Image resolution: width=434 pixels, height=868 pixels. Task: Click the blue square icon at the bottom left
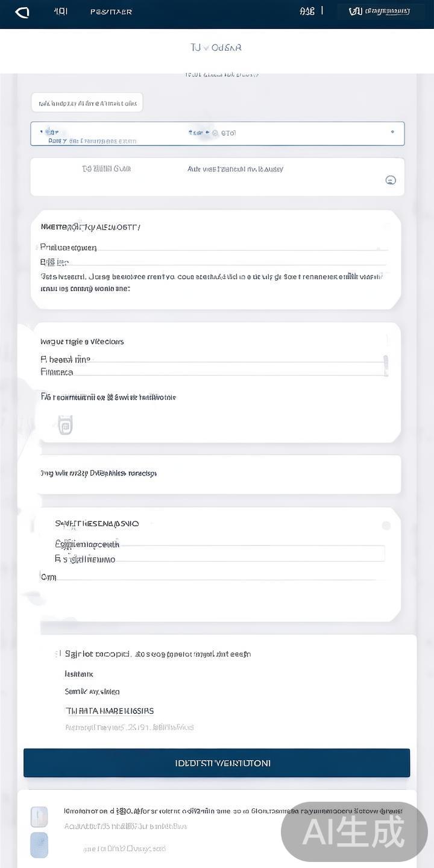[x=39, y=845]
